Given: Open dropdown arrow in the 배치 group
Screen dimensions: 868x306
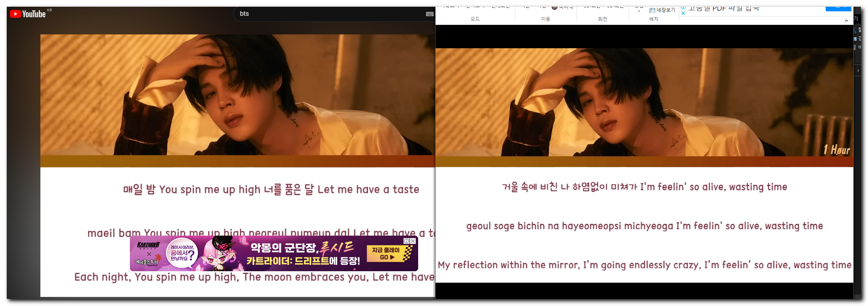Looking at the screenshot, I should click(639, 11).
